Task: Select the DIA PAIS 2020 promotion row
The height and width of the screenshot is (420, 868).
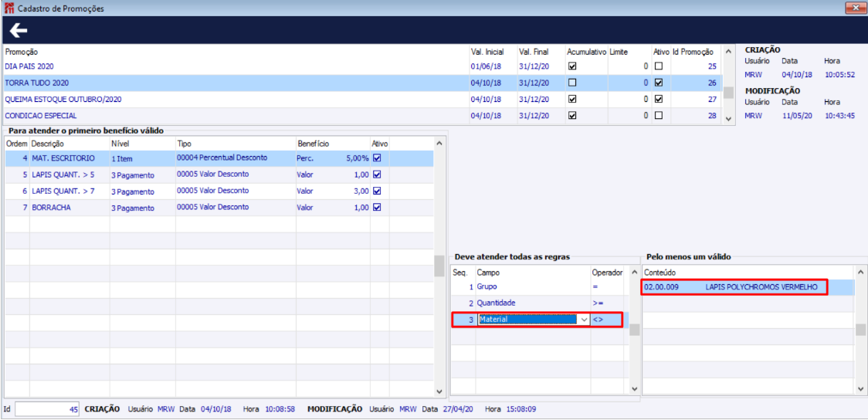Action: click(x=362, y=66)
